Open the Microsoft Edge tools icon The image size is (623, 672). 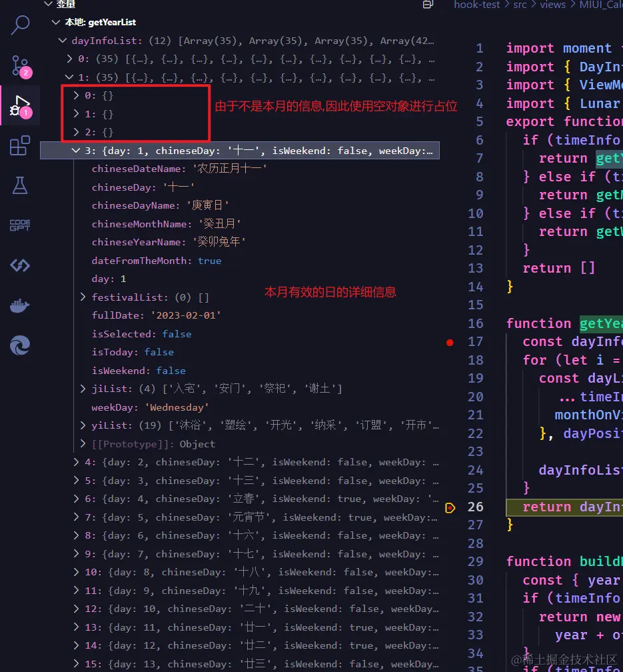20,345
